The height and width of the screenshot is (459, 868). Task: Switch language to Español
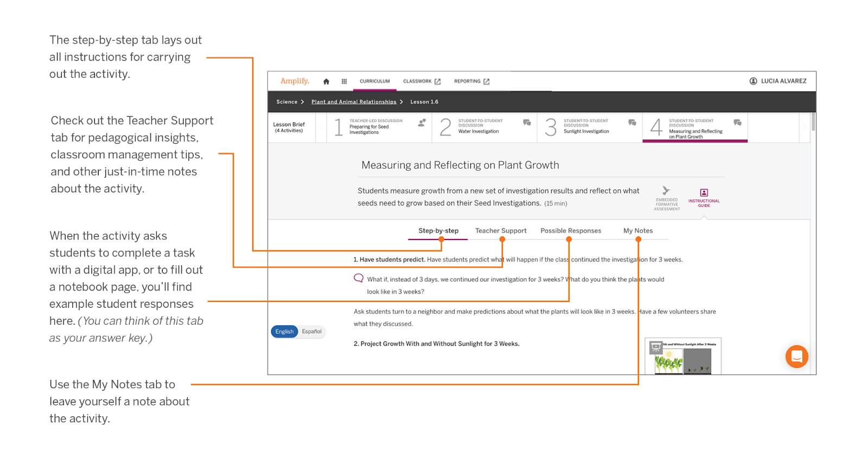(312, 332)
